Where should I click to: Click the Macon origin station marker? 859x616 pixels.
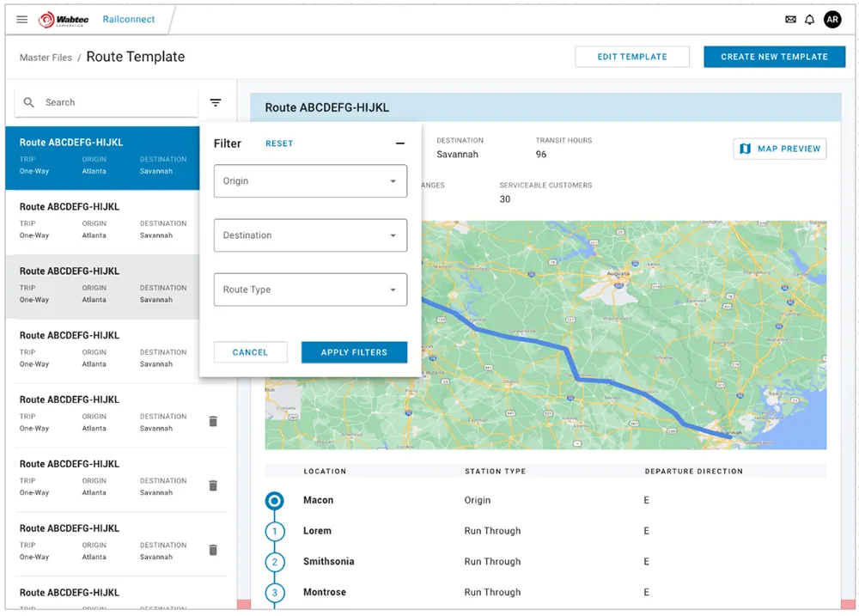[x=275, y=500]
